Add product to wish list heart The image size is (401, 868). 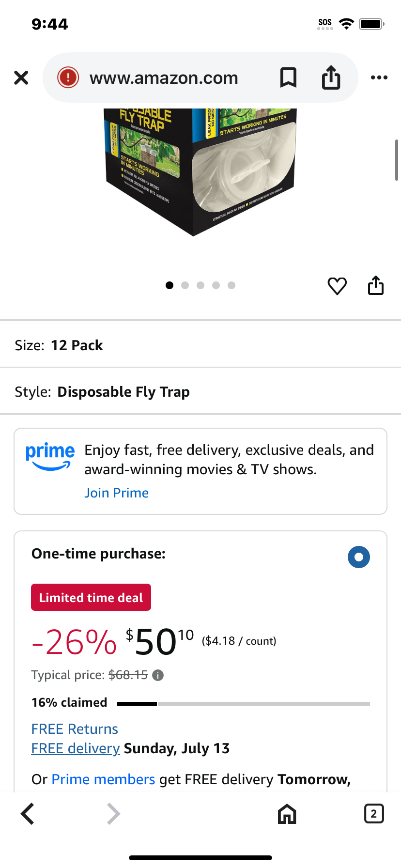pyautogui.click(x=337, y=286)
